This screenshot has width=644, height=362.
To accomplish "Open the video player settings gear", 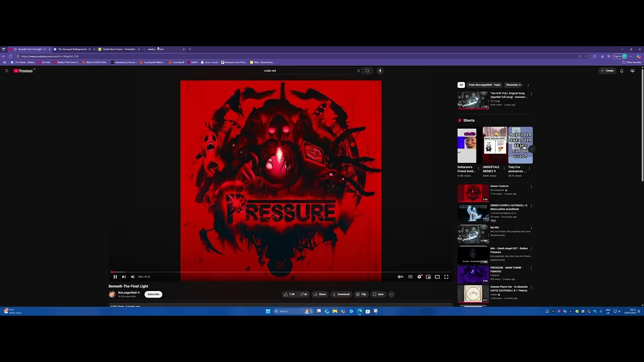I will [420, 277].
